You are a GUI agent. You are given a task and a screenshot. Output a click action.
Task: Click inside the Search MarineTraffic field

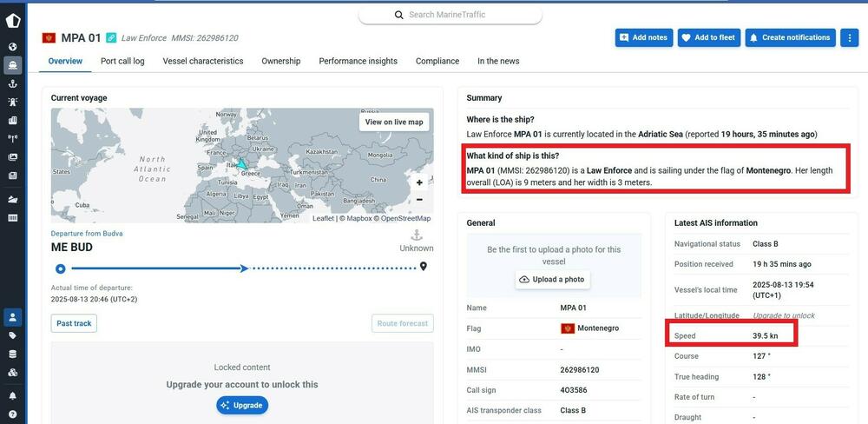450,15
